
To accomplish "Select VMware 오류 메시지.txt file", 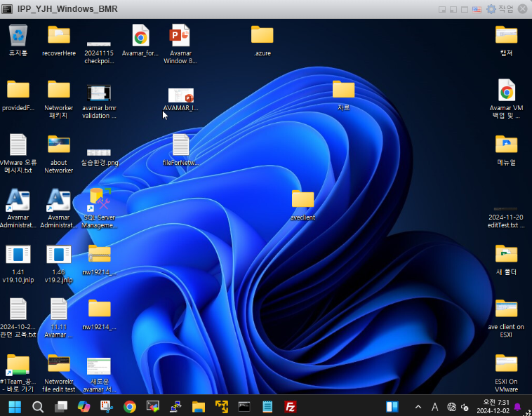I will point(18,145).
